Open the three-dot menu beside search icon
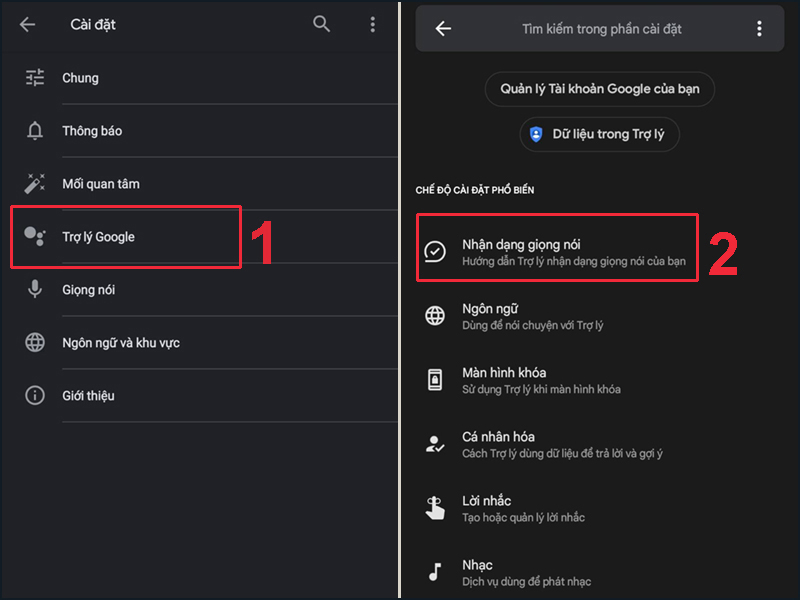This screenshot has width=800, height=600. click(x=372, y=24)
